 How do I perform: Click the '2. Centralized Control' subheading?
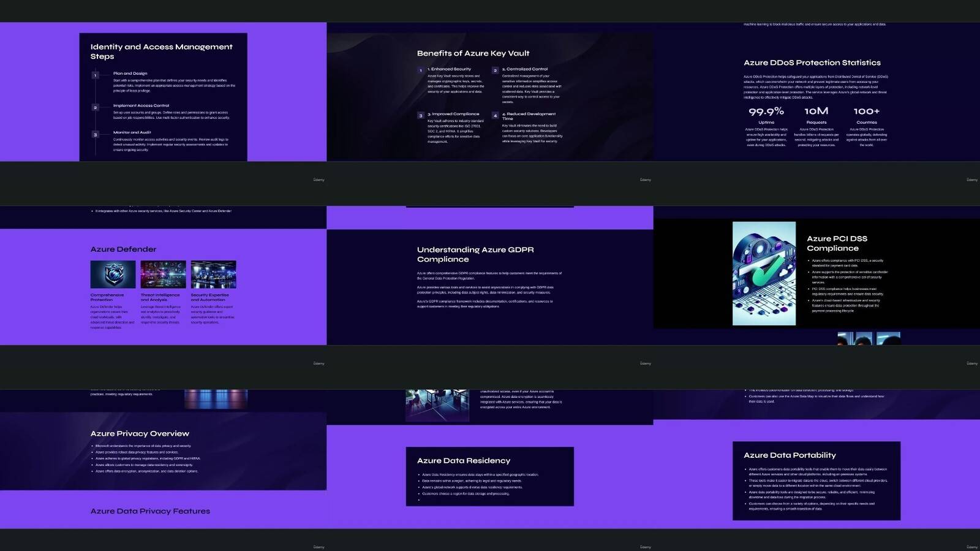[525, 69]
